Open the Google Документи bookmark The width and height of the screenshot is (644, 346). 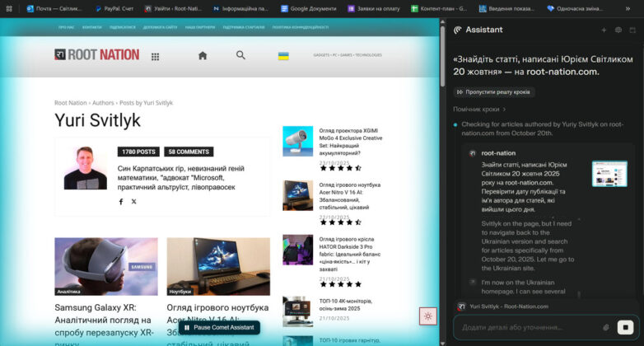[x=309, y=8]
